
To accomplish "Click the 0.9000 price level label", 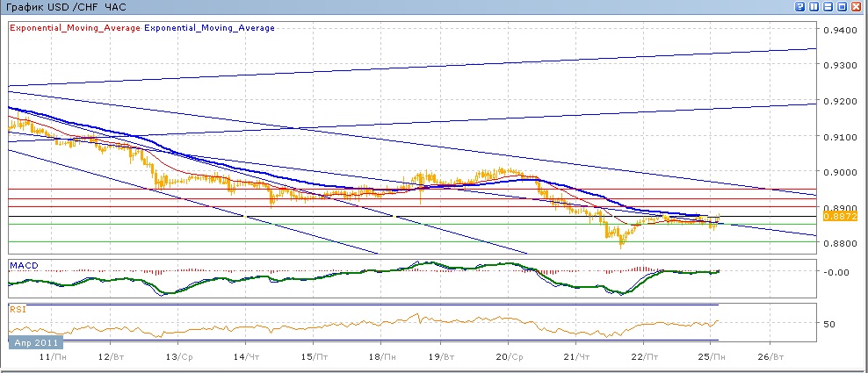I will point(838,172).
